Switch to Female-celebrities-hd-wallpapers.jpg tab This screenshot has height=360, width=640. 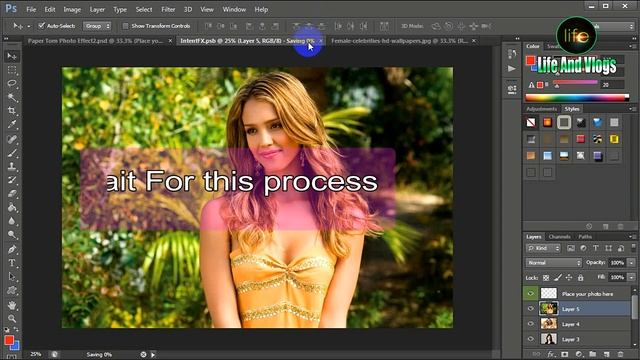tap(400, 41)
